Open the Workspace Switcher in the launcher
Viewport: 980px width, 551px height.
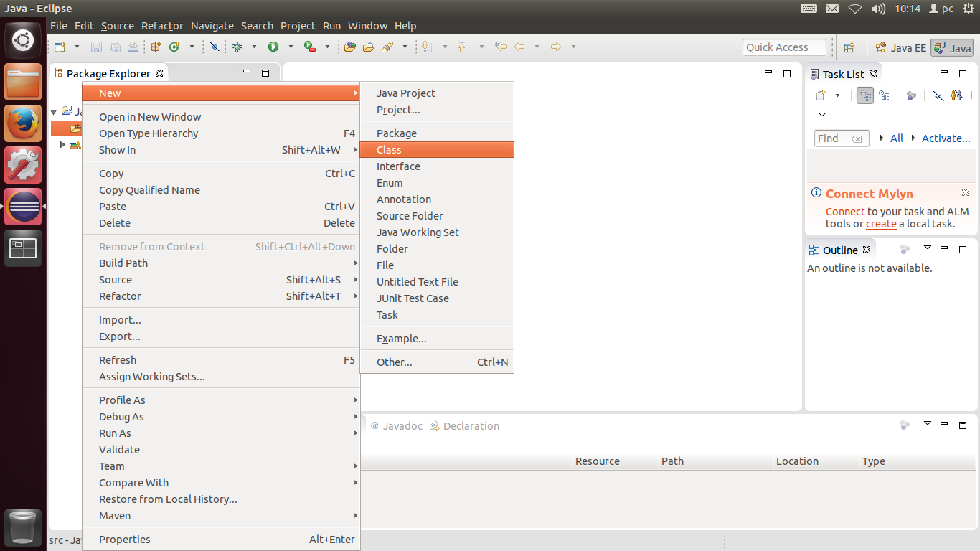click(x=23, y=248)
